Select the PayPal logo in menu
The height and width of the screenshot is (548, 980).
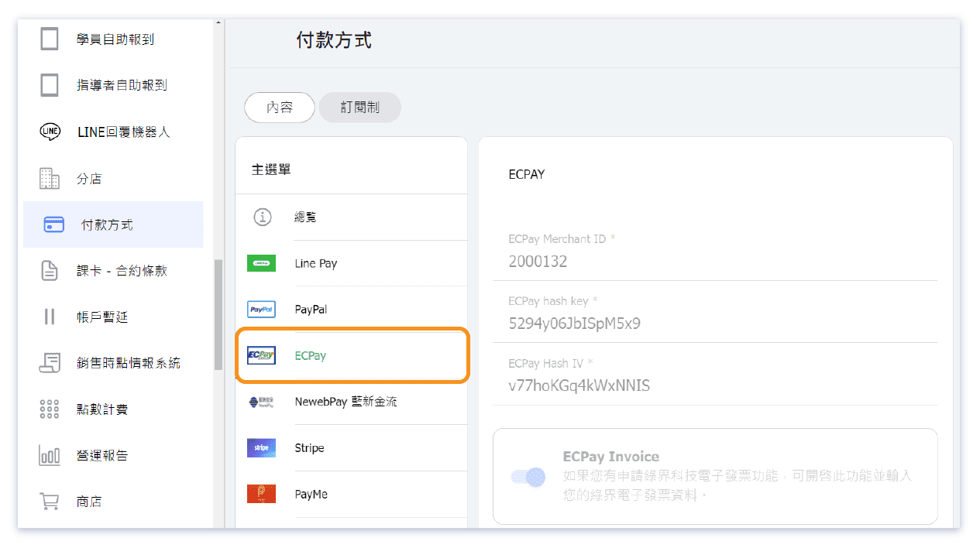point(261,310)
